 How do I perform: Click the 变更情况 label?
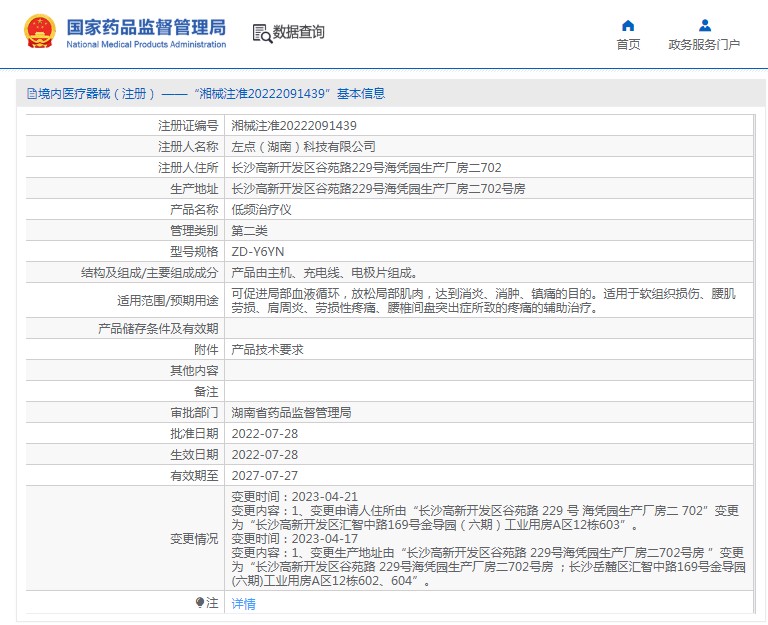(x=194, y=539)
